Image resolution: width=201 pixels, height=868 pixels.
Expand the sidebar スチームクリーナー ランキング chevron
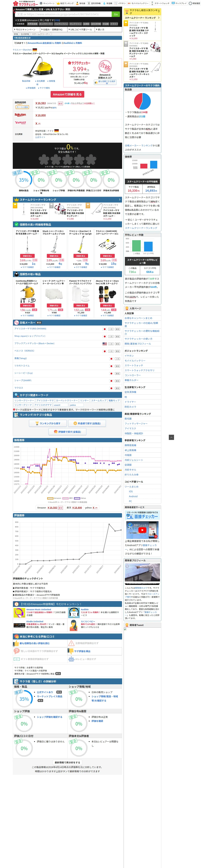159,18
